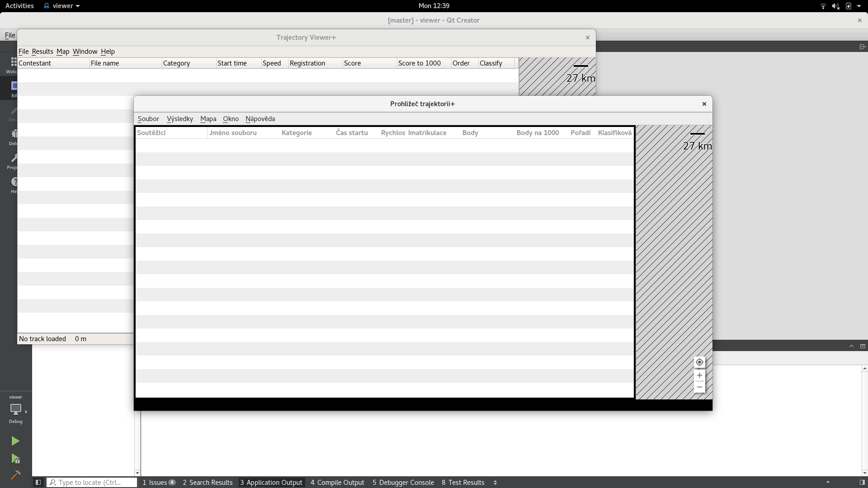Viewport: 868px width, 488px height.
Task: Close the Prohlížeč trajektorii+ window
Action: tap(704, 104)
